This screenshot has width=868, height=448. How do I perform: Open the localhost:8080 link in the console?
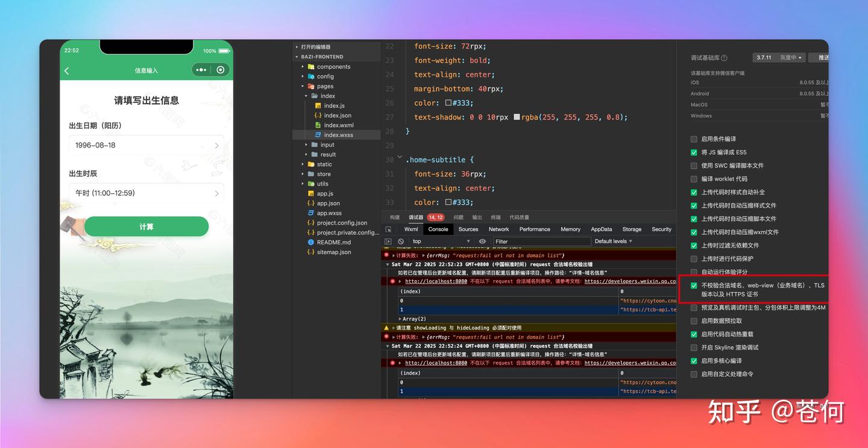tap(436, 281)
